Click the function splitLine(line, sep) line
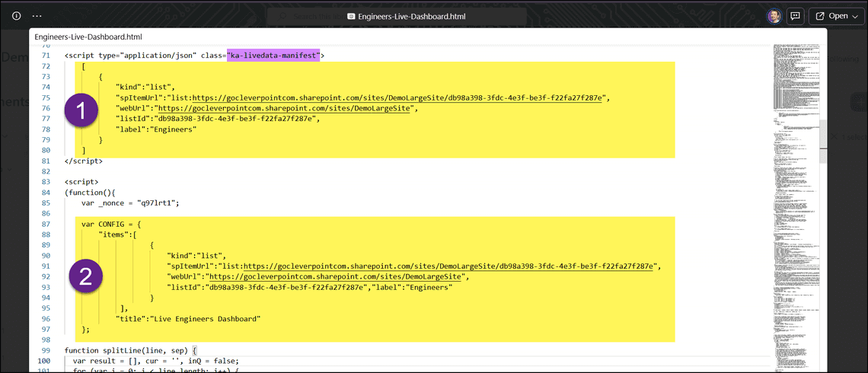Viewport: 868px width, 373px height. 131,350
